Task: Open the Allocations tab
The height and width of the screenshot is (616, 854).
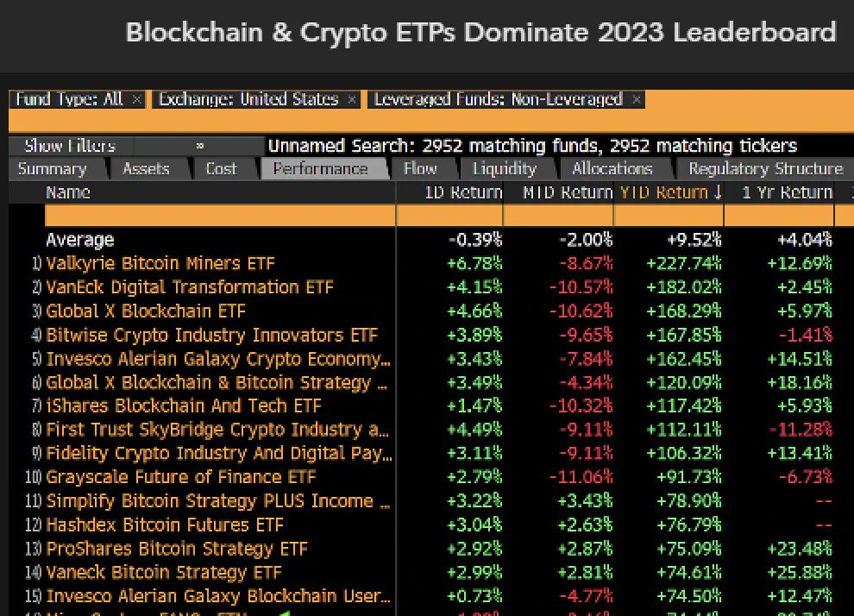Action: (612, 169)
